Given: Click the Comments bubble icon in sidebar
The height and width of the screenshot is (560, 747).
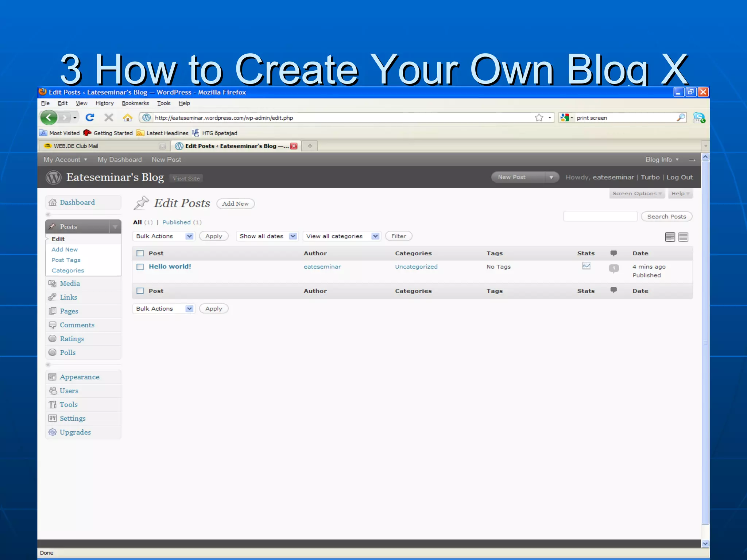Looking at the screenshot, I should [x=53, y=325].
